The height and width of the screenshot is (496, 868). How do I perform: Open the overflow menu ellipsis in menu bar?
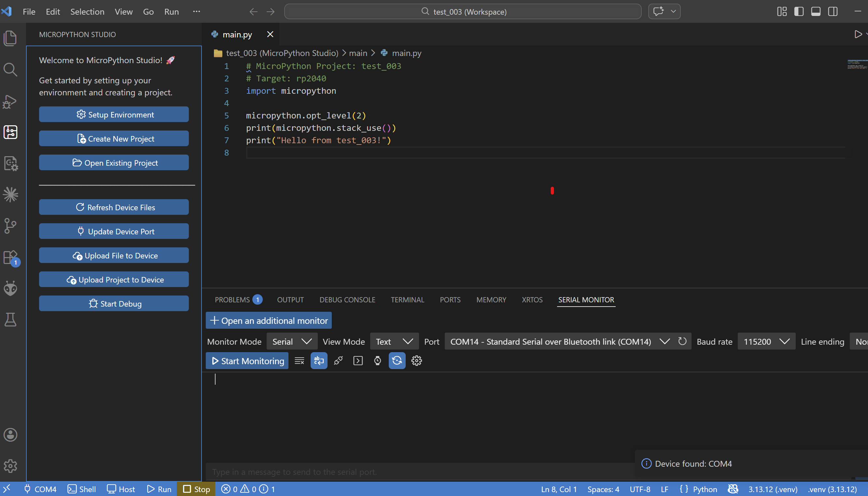coord(196,12)
